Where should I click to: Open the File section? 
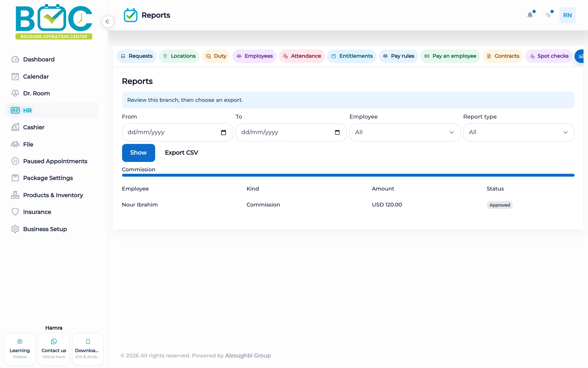tap(51, 144)
